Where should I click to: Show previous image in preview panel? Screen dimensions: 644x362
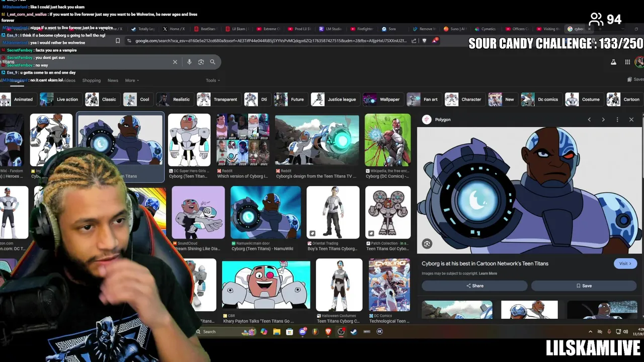click(589, 120)
